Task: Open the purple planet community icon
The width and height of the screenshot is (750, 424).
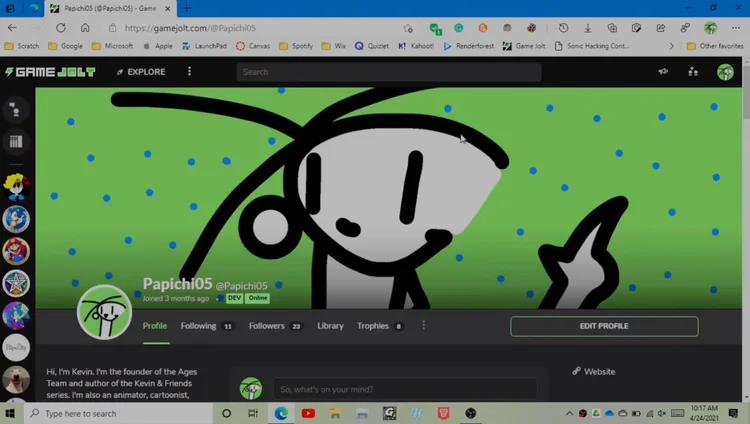Action: tap(16, 315)
